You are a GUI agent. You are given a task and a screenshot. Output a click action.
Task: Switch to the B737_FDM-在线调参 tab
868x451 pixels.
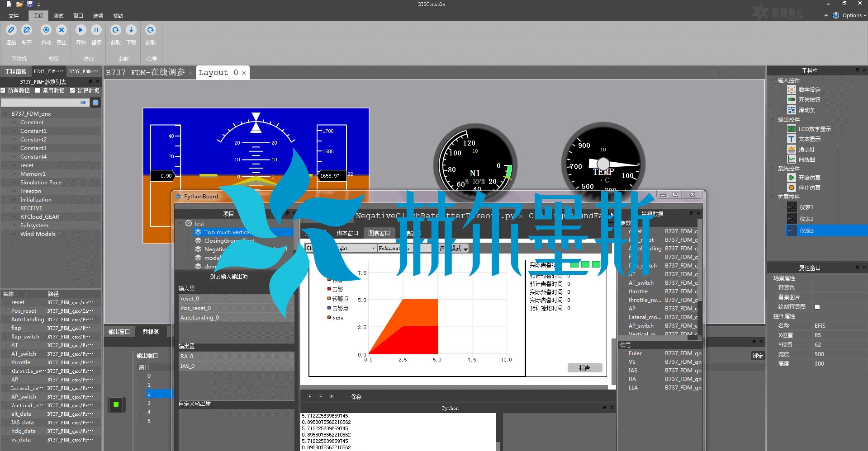click(x=145, y=72)
